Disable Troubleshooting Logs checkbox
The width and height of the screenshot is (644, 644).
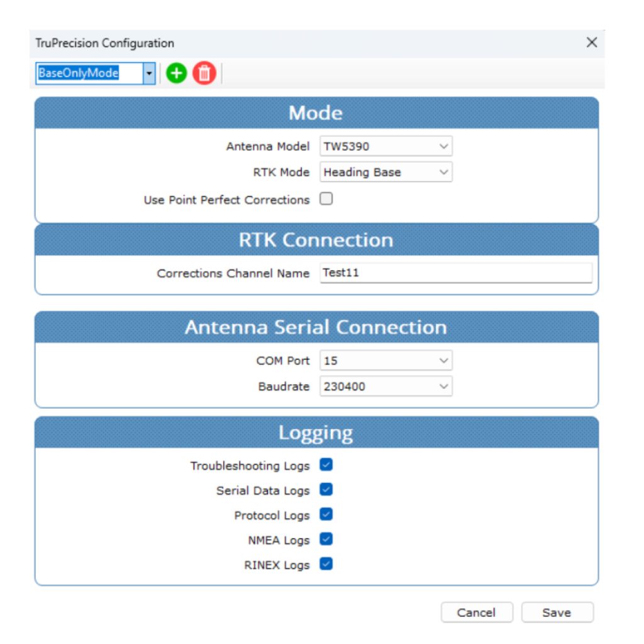coord(326,465)
